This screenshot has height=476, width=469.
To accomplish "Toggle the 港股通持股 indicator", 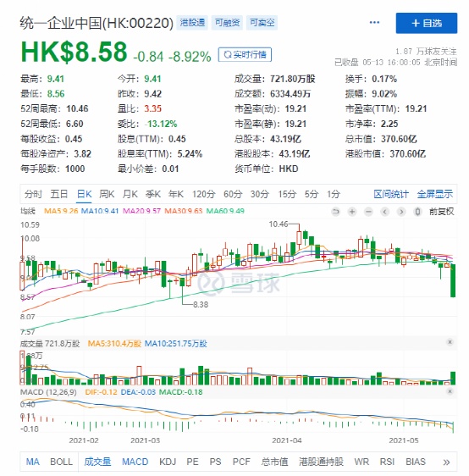I will coord(321,462).
